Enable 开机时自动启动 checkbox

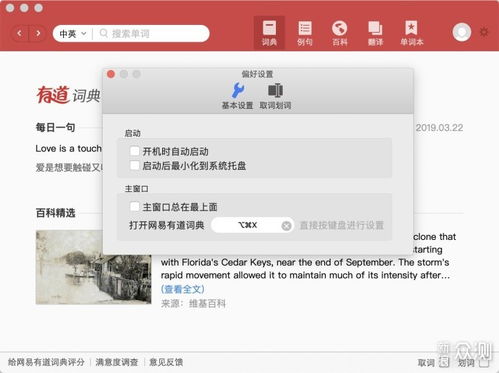[x=135, y=151]
